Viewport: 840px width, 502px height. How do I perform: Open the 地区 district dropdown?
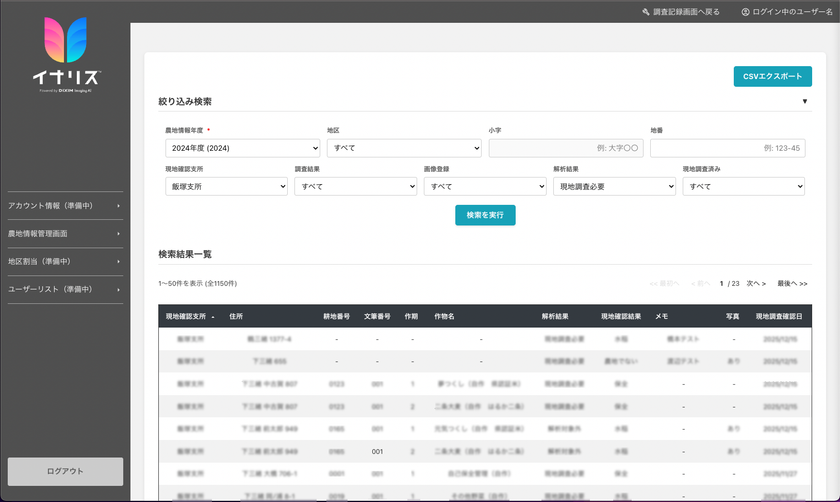coord(404,148)
